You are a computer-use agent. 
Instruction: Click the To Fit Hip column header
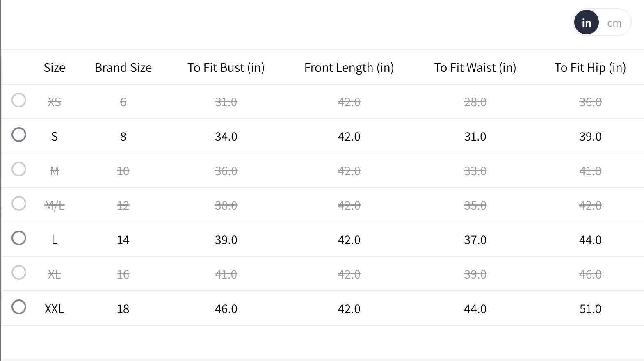(x=590, y=67)
